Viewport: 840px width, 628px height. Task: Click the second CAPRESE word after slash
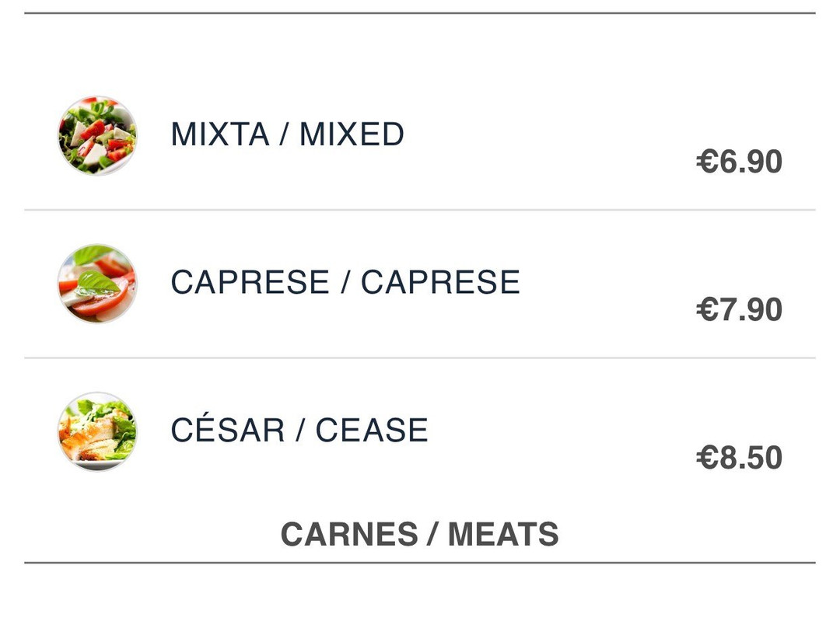click(x=440, y=282)
